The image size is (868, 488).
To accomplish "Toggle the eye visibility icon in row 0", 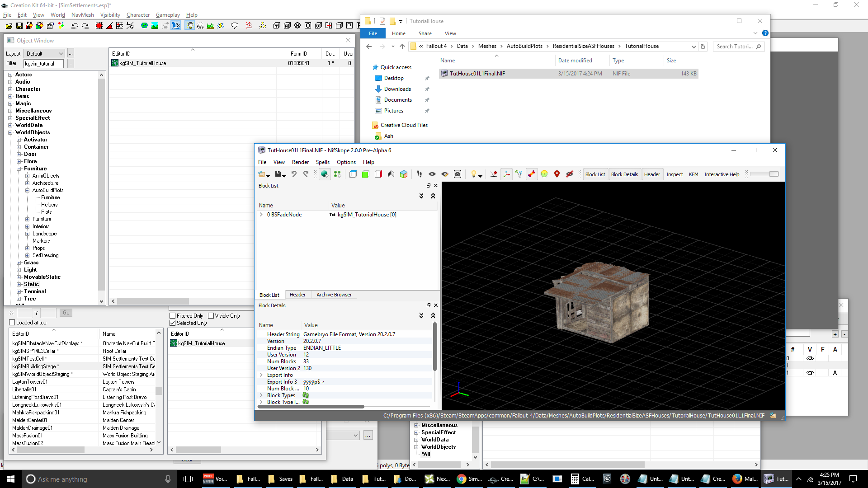I will [x=810, y=358].
